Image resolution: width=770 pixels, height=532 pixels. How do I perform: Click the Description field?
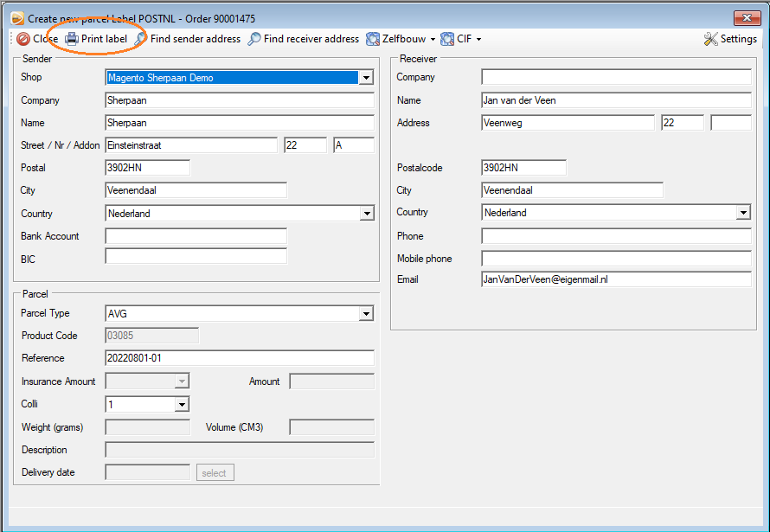point(240,450)
